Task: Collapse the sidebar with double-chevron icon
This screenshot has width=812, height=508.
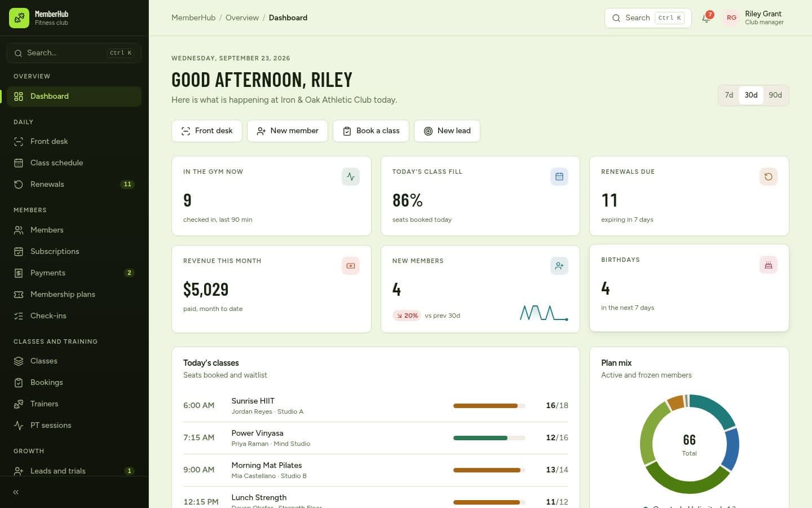Action: (16, 492)
